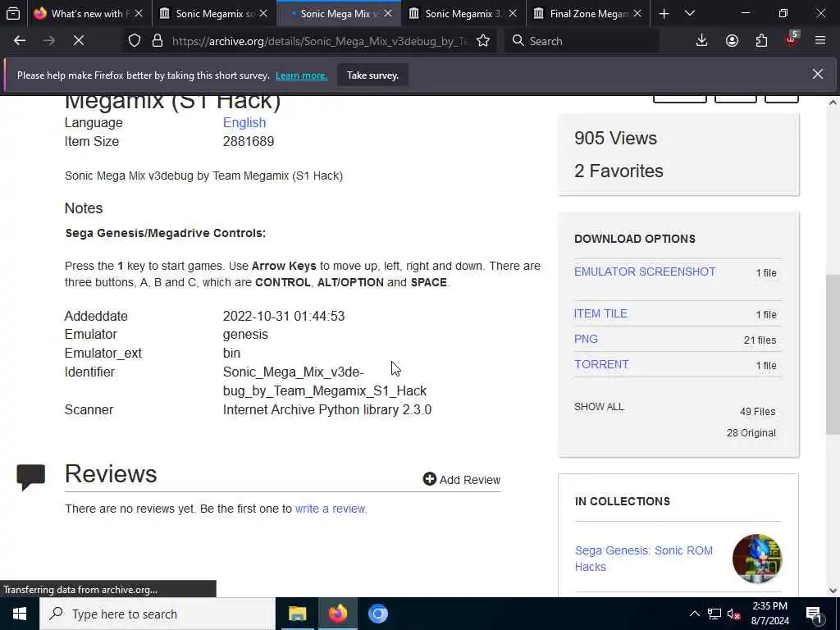Click the Sonic collection thumbnail image
This screenshot has height=630, width=840.
coord(757,558)
